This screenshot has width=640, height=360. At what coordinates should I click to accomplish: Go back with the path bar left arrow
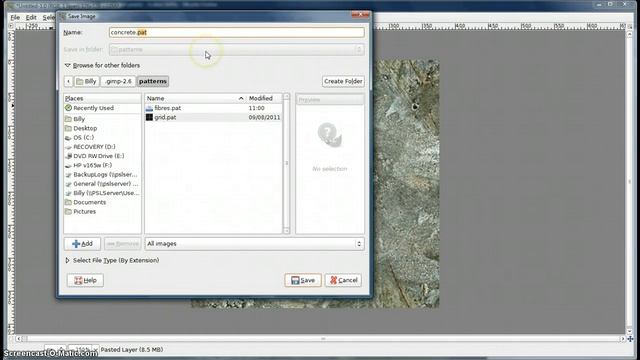click(x=68, y=81)
